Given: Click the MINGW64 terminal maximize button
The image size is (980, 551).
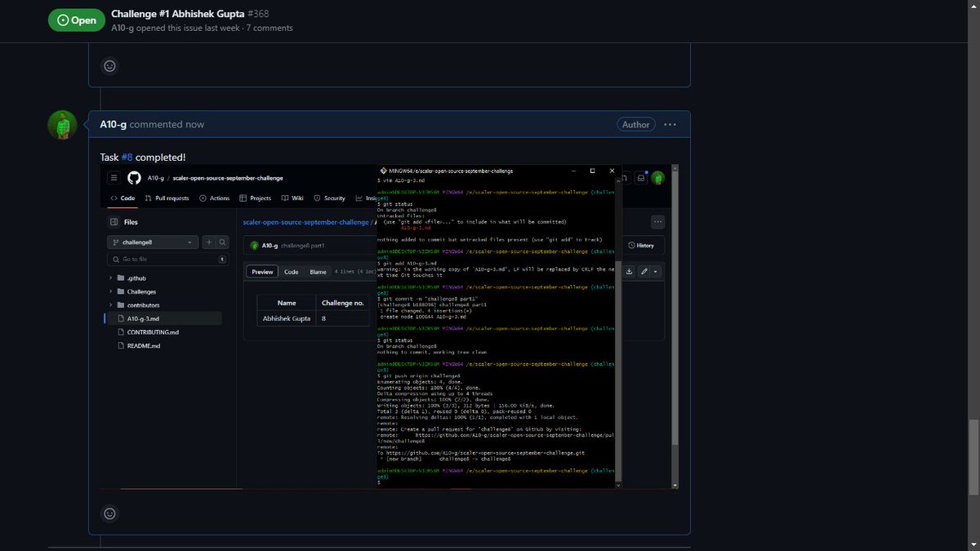Looking at the screenshot, I should 592,171.
